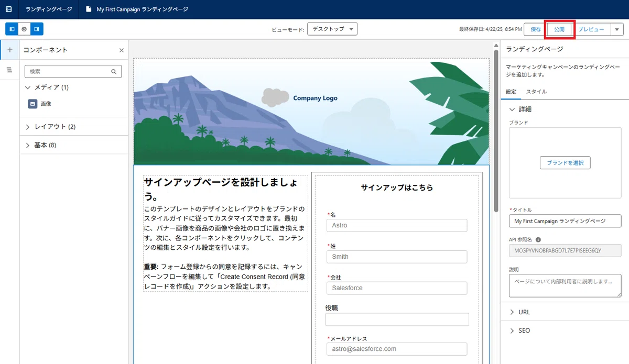Click the API 参照名 info icon
Viewport: 629px width, 364px height.
click(x=538, y=239)
